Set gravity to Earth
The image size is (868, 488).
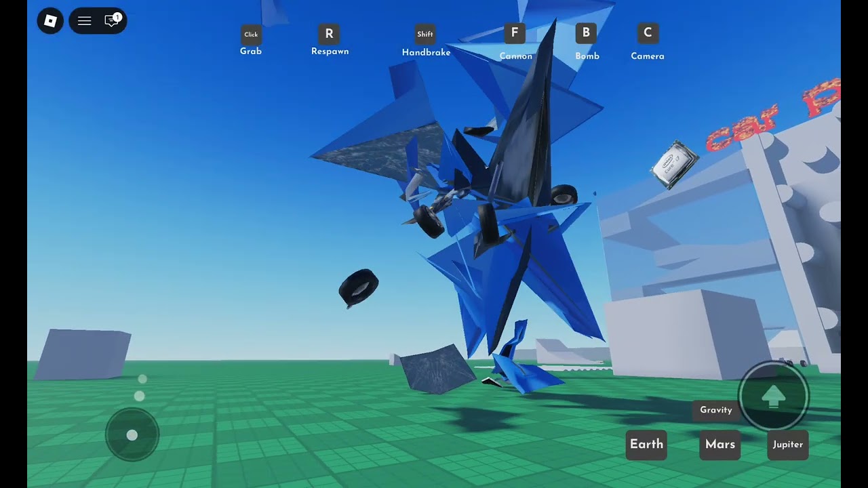click(646, 445)
